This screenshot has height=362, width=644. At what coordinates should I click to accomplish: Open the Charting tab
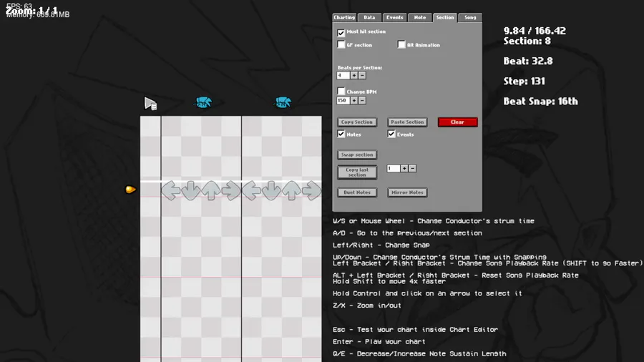344,17
